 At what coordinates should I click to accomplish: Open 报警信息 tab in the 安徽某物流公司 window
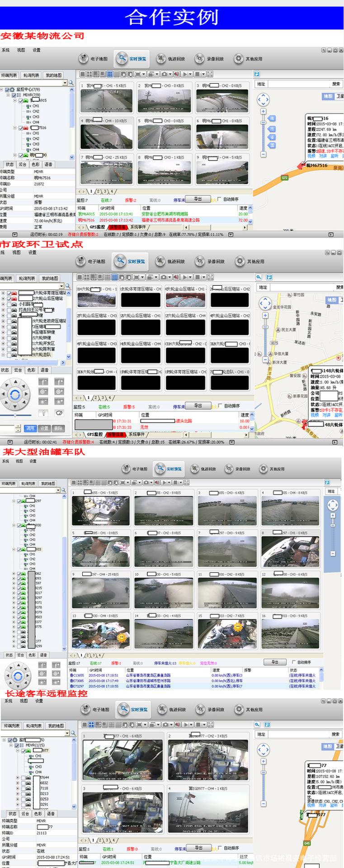[x=118, y=227]
